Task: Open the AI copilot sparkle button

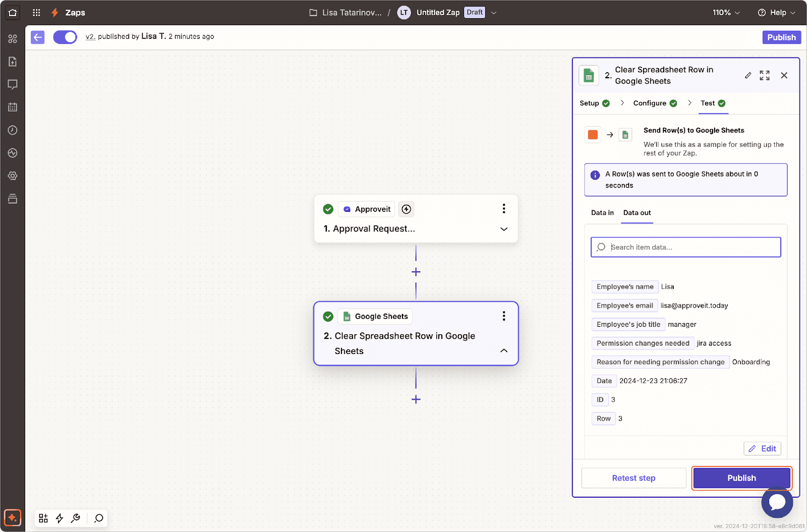Action: point(13,518)
